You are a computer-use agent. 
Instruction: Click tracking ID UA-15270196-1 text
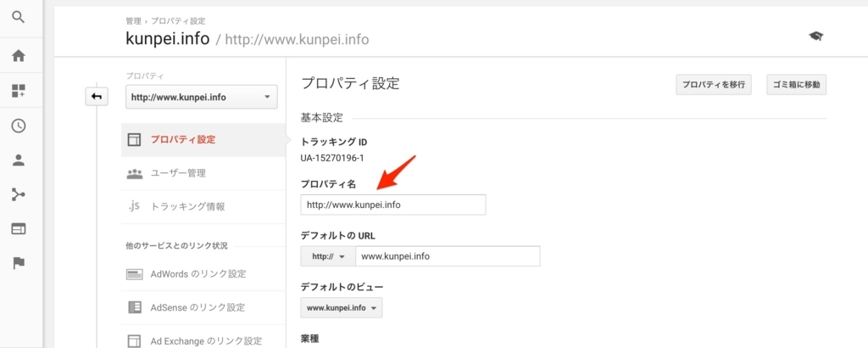[332, 158]
